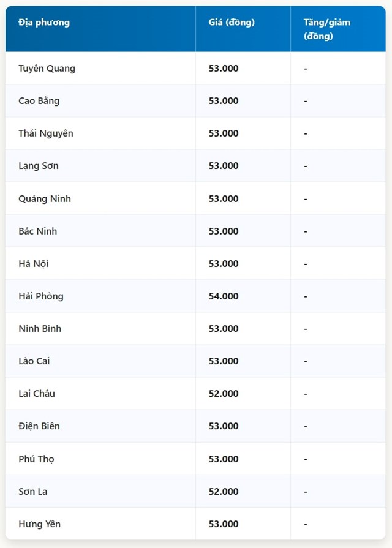Screen dimensions: 392x548
Task: Select the Ninh Bình cell
Action: coord(40,329)
